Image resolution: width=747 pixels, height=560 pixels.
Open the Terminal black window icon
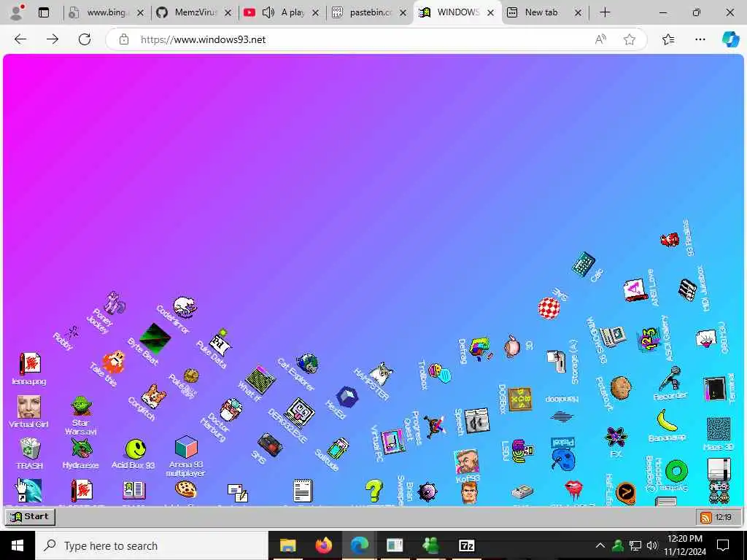coord(715,389)
